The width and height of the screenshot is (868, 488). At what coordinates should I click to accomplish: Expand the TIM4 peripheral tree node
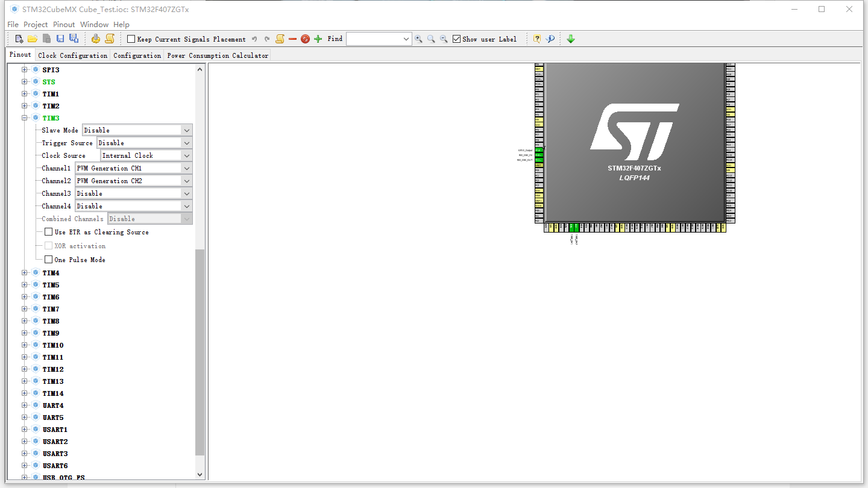click(x=24, y=272)
